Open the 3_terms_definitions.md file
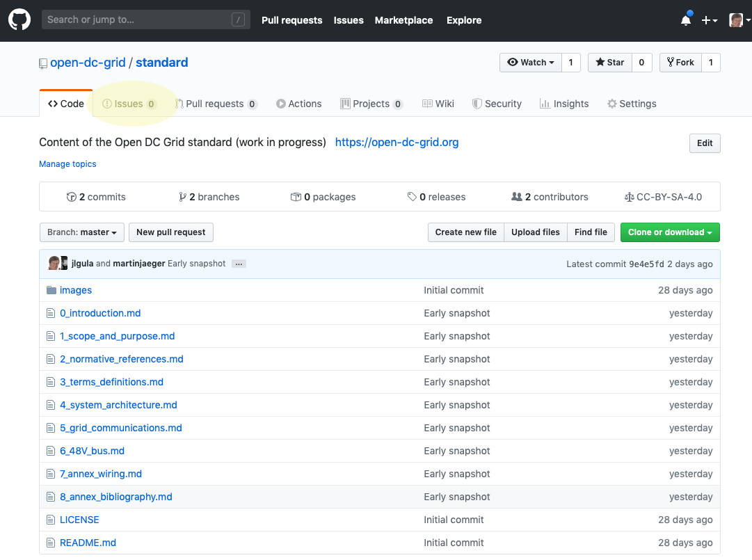Viewport: 752px width, 560px height. [112, 382]
